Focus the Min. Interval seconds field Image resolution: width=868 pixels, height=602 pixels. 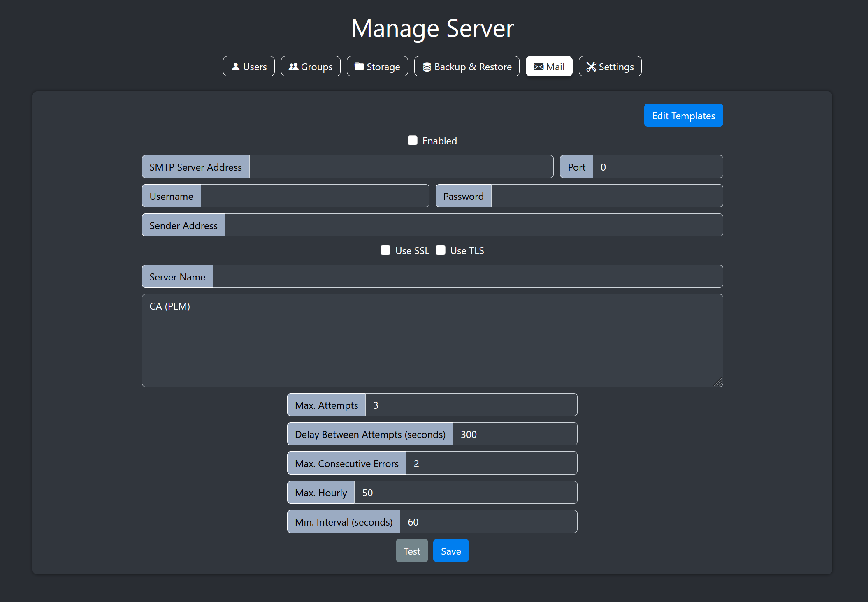point(488,522)
